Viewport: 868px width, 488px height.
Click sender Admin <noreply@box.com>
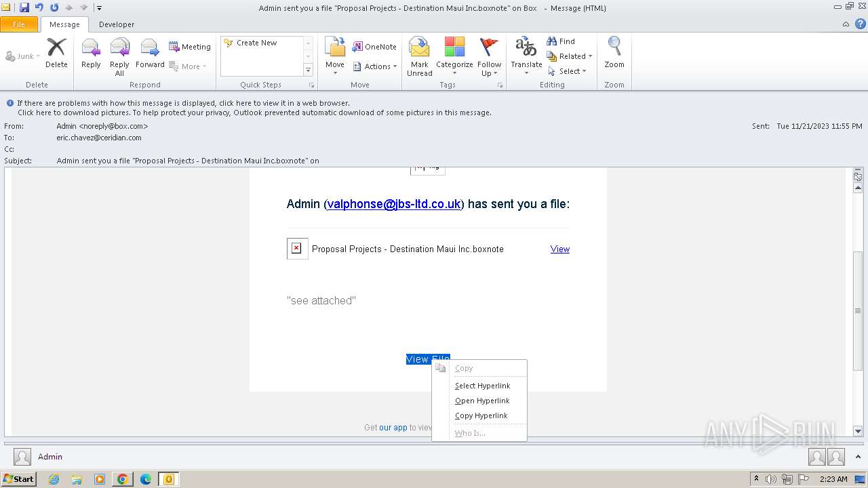coord(102,126)
